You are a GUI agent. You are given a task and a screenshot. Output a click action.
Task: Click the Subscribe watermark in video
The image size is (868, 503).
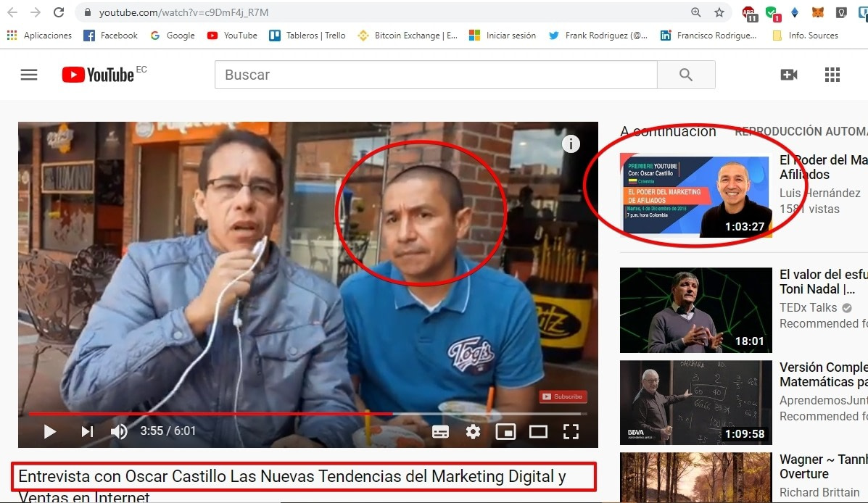563,396
